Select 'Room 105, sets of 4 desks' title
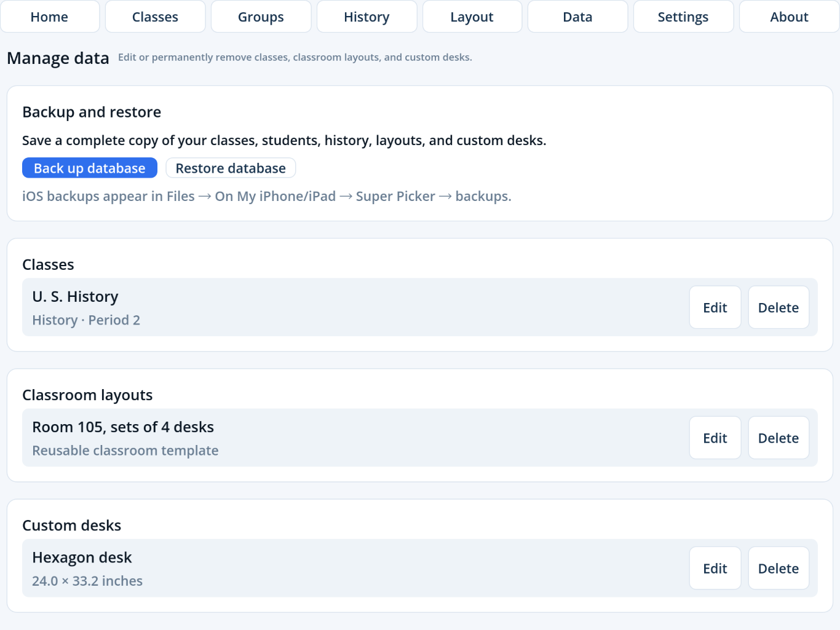 click(x=123, y=427)
